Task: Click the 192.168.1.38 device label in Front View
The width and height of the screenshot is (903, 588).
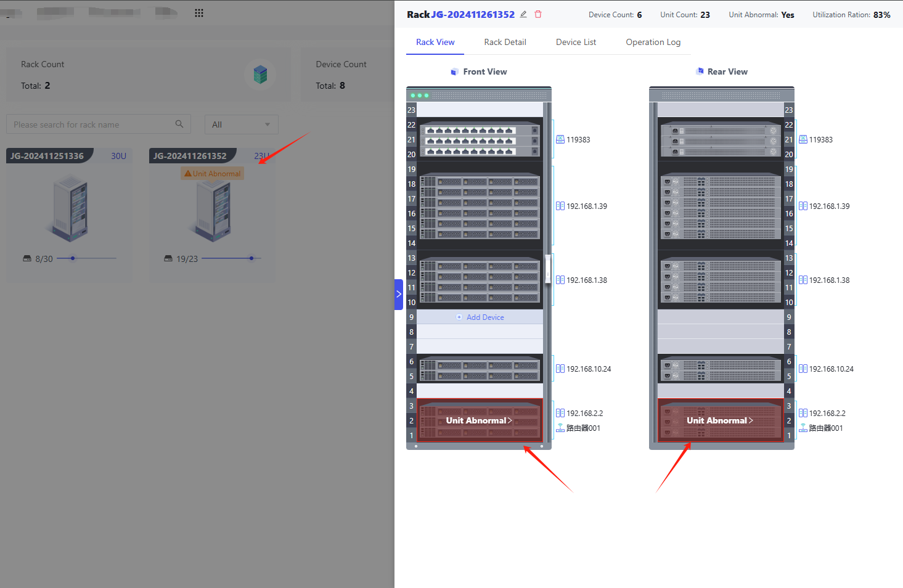Action: pos(587,280)
